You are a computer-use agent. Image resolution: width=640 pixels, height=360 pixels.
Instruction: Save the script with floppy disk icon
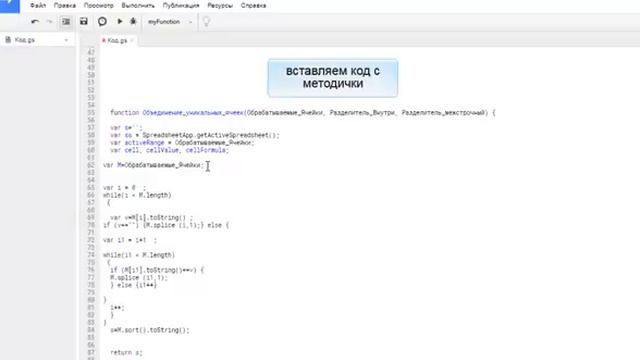(x=84, y=21)
